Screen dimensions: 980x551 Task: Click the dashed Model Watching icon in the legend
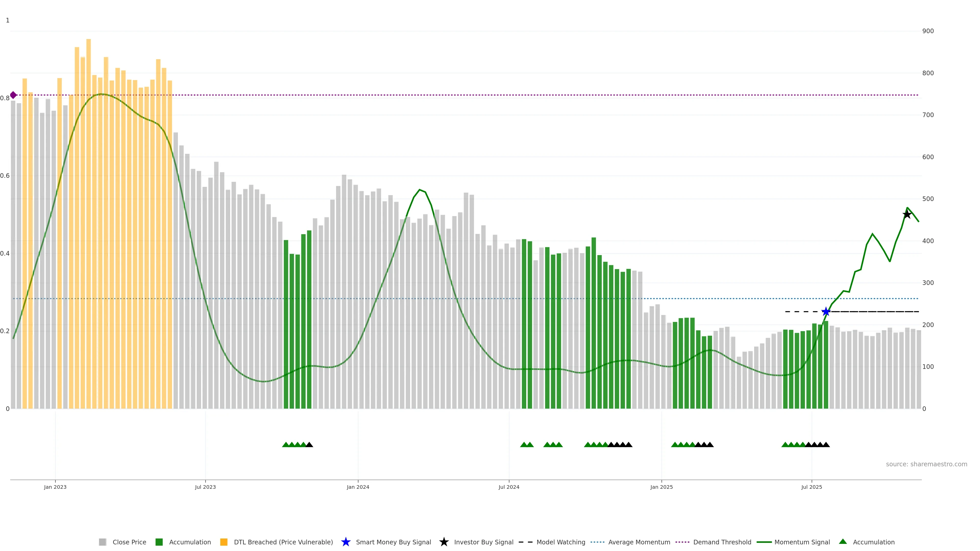pyautogui.click(x=525, y=542)
